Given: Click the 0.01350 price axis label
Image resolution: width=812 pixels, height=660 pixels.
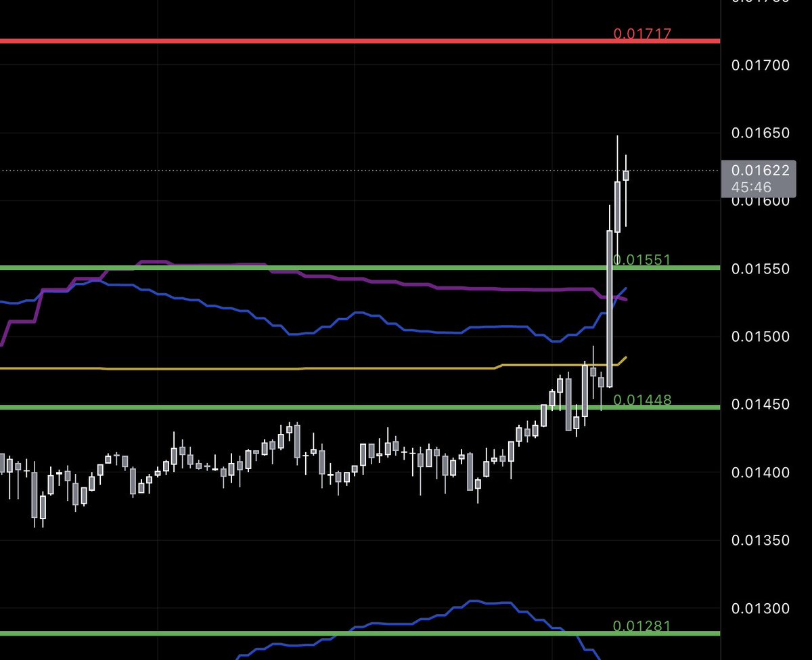Looking at the screenshot, I should click(761, 540).
